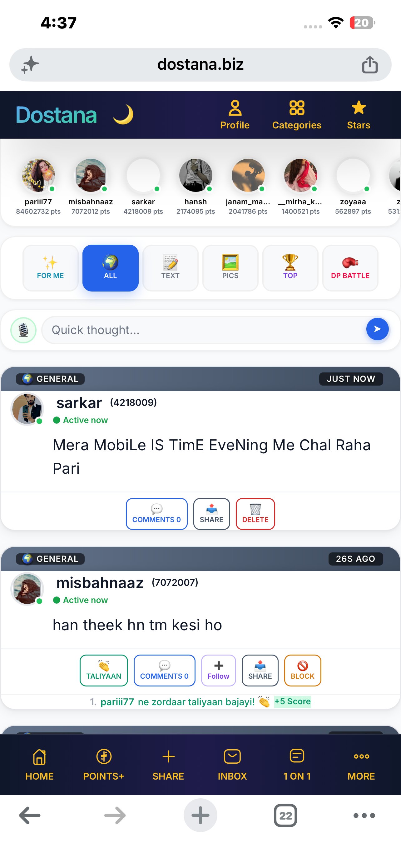Delete sarkar's post
The height and width of the screenshot is (868, 401).
[255, 514]
